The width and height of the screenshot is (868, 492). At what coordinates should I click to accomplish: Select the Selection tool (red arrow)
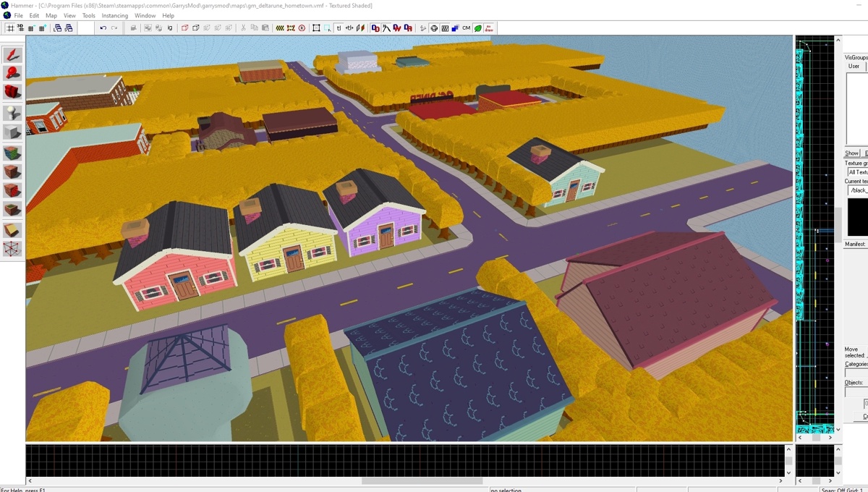pos(12,55)
